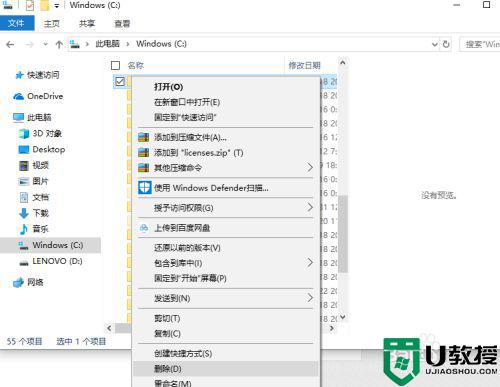
Task: Open the 文件 ribbon tab
Action: (17, 24)
